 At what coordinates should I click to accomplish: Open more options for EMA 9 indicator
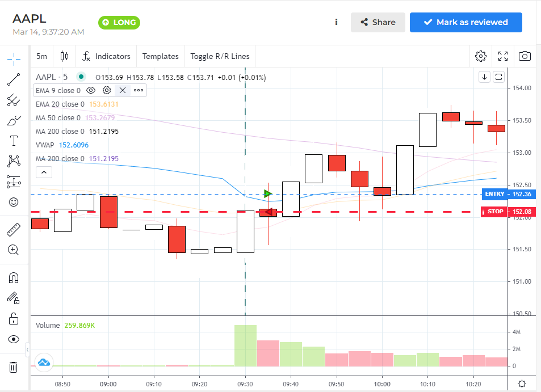pos(139,90)
